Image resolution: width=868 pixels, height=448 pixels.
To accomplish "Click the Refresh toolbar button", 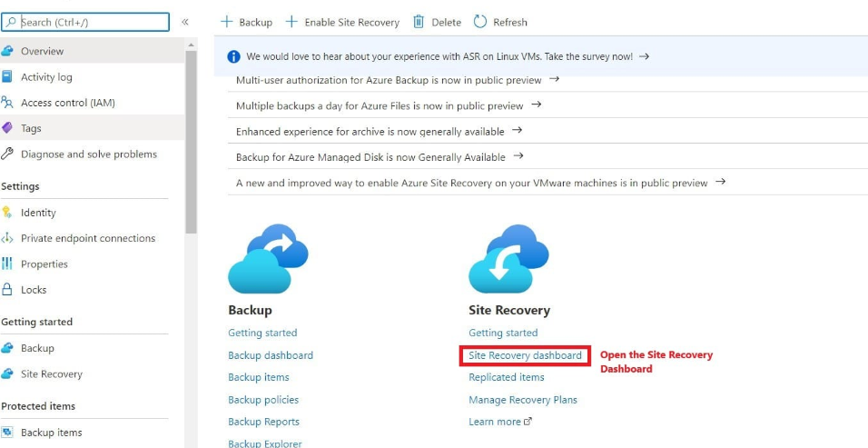I will 500,22.
